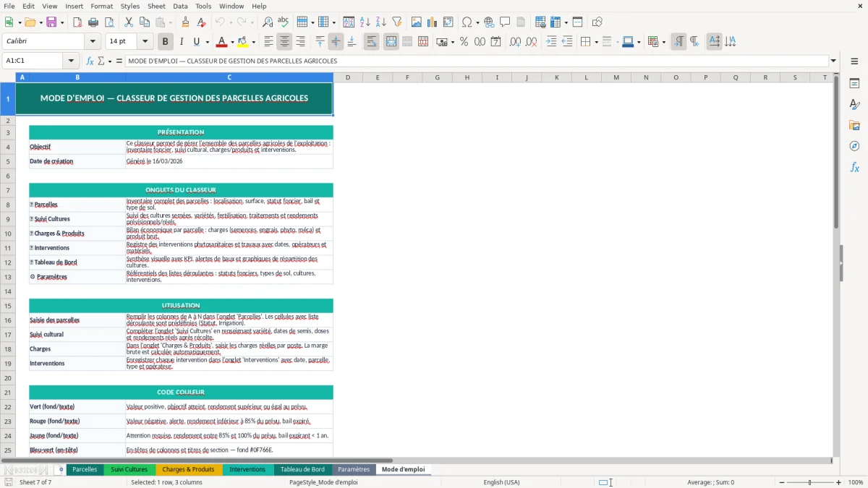Click the English (USA) language status

coord(501,482)
